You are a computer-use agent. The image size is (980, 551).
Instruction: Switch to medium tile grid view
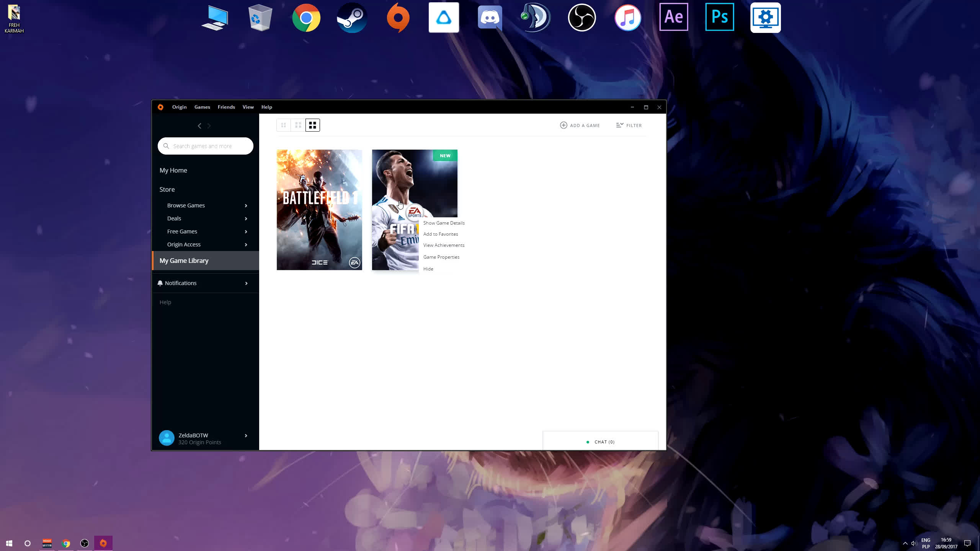click(x=298, y=125)
